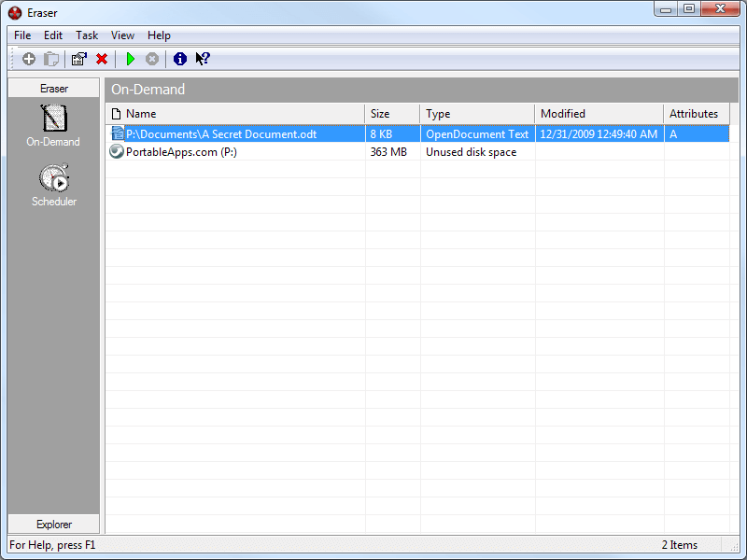The width and height of the screenshot is (747, 560).
Task: Stop the running task
Action: click(x=151, y=58)
